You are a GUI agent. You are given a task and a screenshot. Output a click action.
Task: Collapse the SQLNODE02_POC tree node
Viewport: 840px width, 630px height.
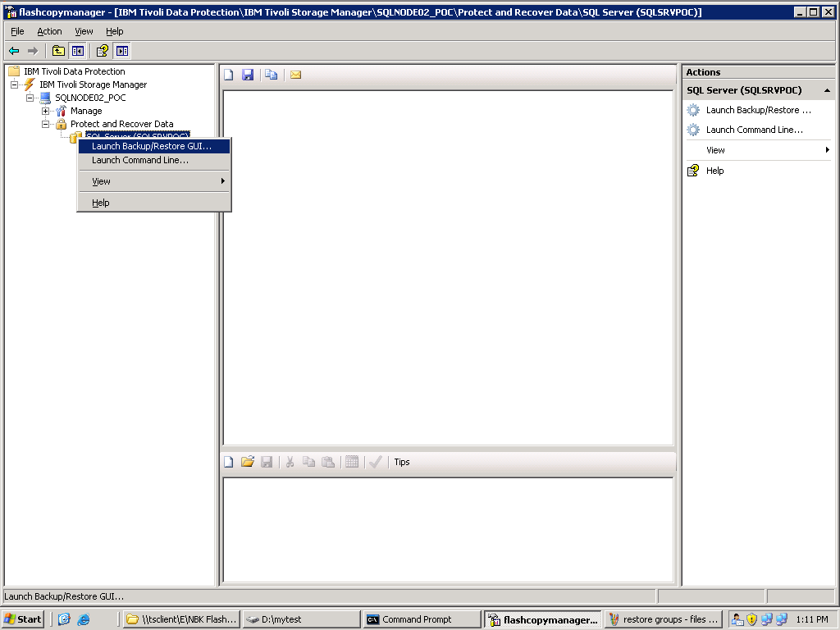coord(30,98)
